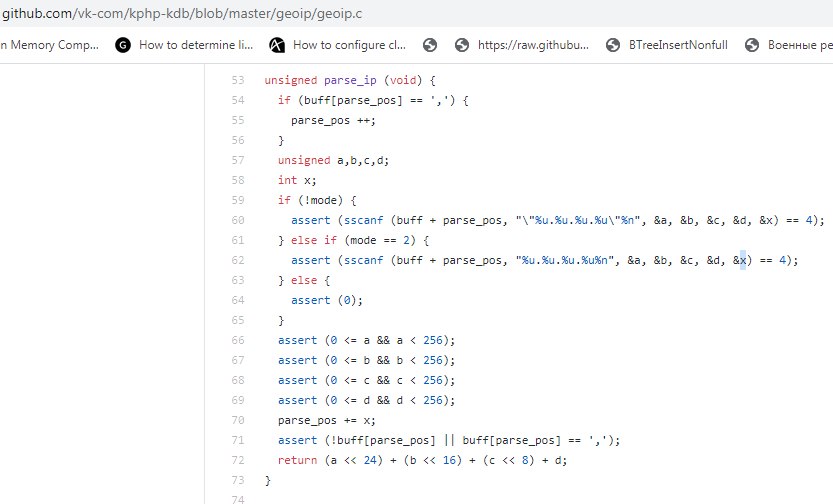Click 'assert (0 <= d && d < 256);'
Screen dimensions: 833x504
pyautogui.click(x=367, y=400)
